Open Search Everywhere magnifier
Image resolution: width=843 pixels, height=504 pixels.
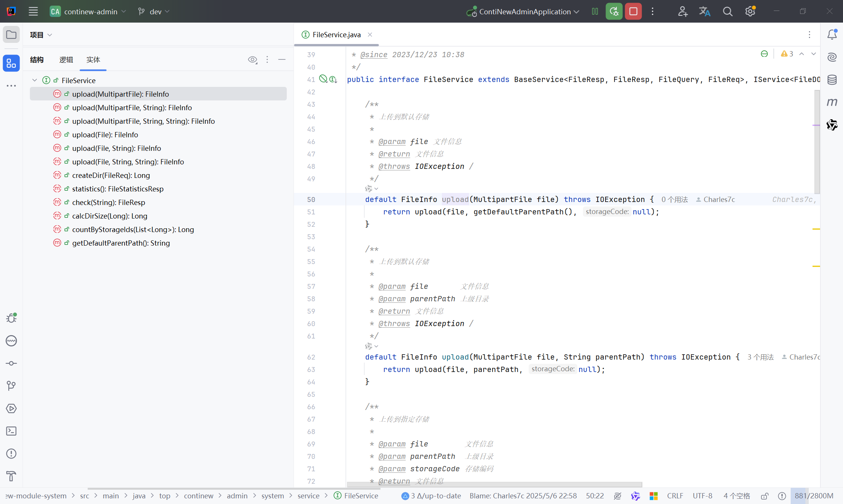727,11
